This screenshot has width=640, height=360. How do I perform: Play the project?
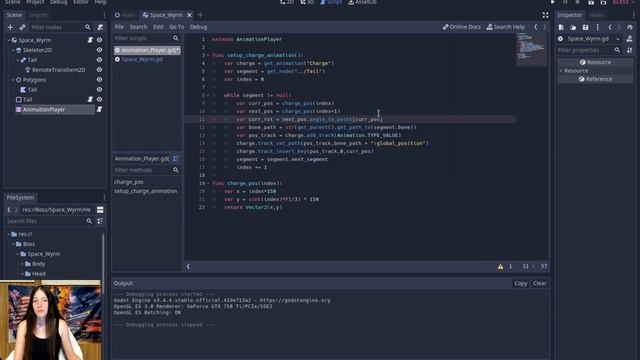pyautogui.click(x=553, y=2)
